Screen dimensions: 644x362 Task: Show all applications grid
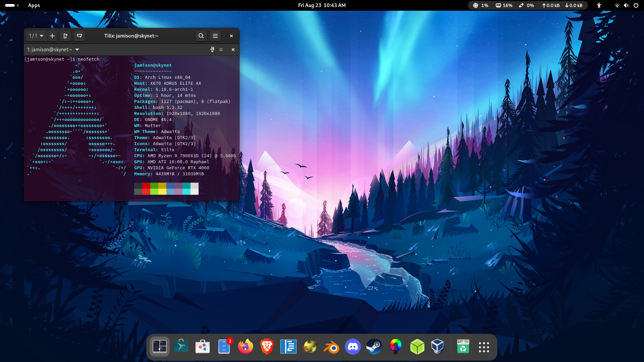(x=484, y=347)
